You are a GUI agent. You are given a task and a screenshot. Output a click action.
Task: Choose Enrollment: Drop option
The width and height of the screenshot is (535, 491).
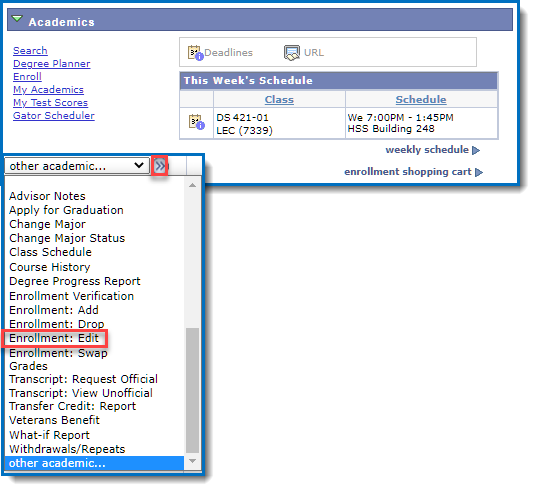pyautogui.click(x=57, y=324)
